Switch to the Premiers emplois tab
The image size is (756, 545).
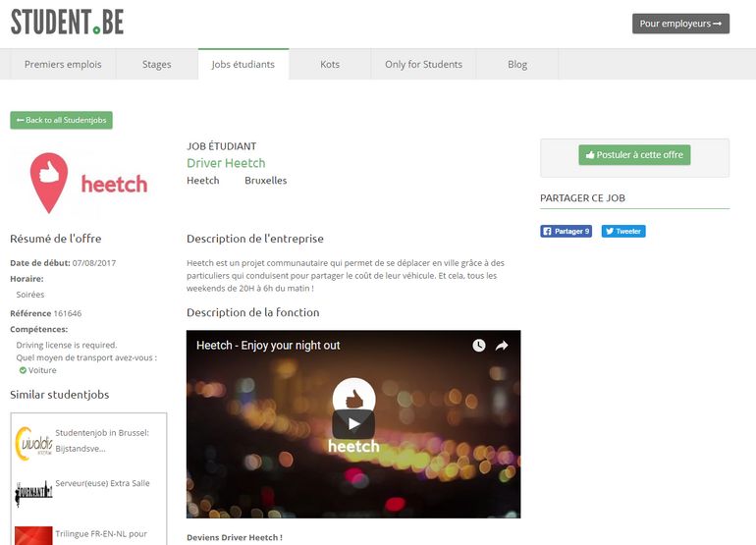point(63,64)
